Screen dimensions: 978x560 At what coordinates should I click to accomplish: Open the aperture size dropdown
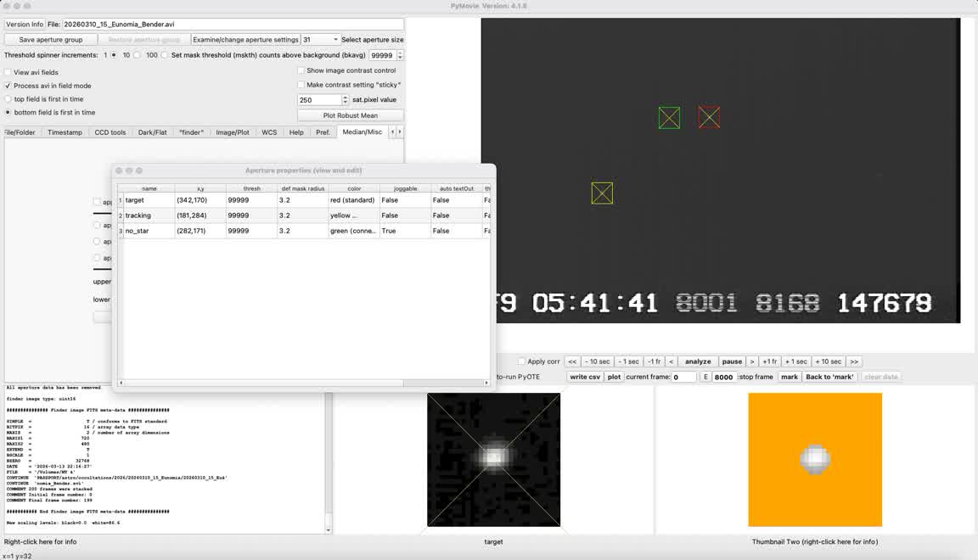coord(321,40)
